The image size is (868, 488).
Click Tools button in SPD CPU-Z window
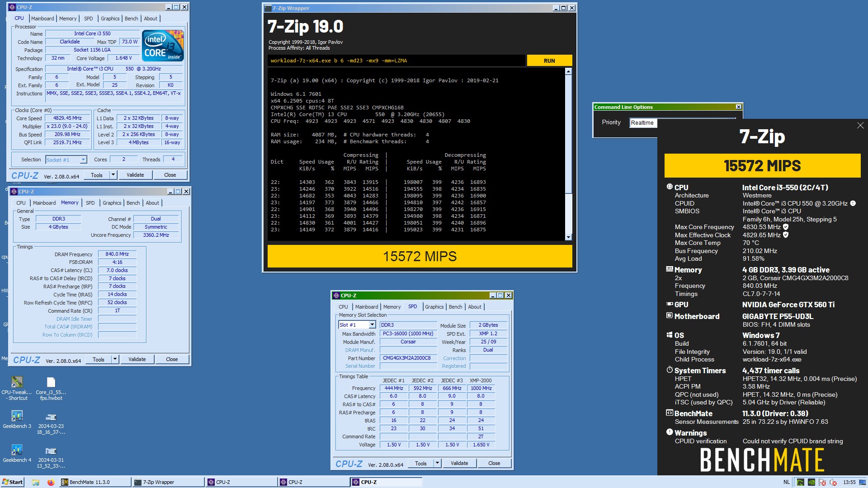tap(421, 463)
